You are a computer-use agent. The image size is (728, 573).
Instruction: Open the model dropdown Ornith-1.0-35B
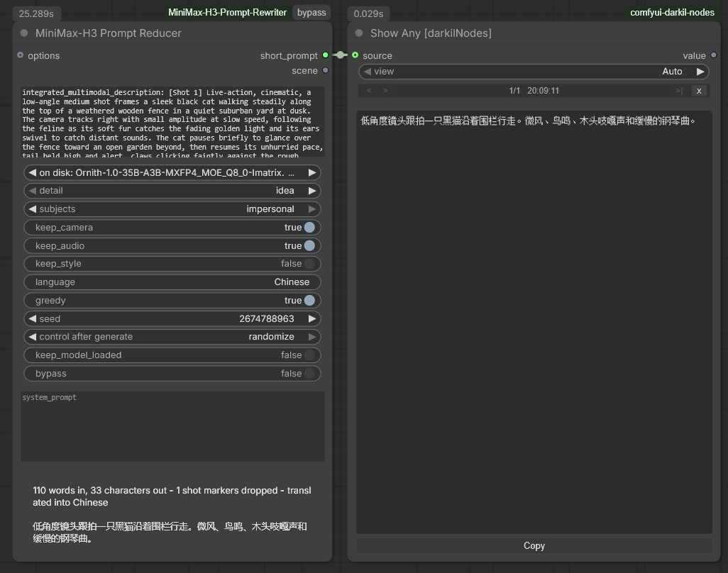pos(172,172)
